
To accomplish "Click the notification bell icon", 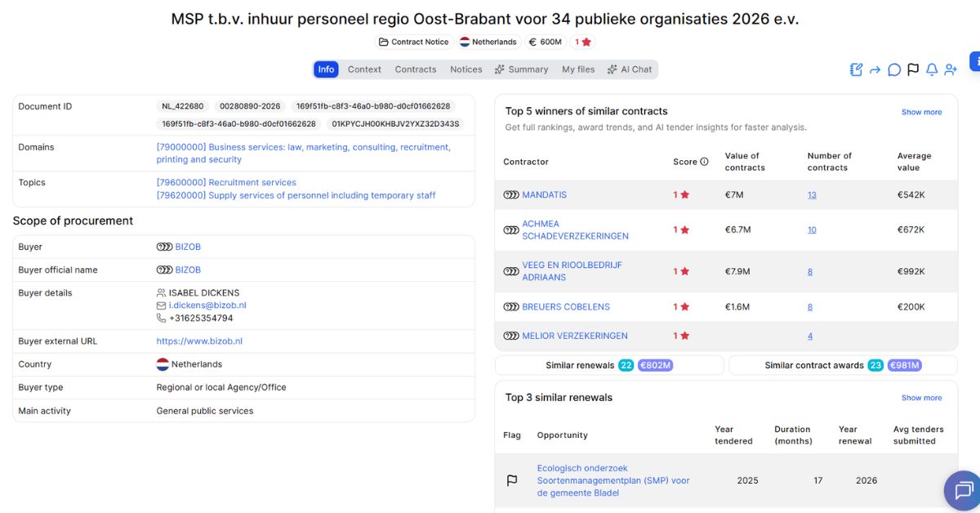I will (932, 70).
